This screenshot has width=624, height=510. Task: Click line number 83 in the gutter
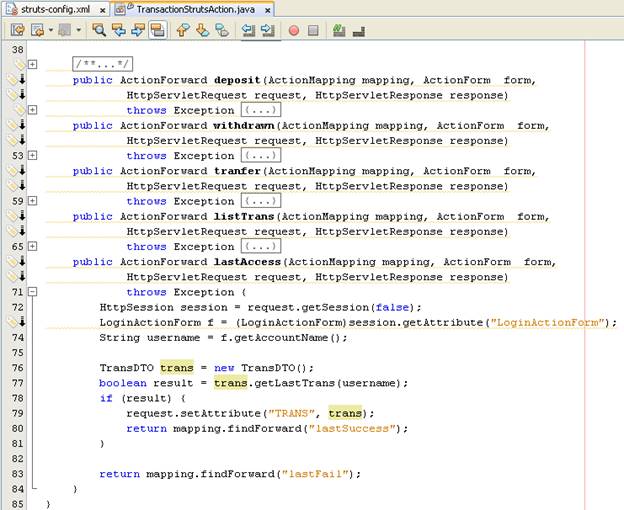18,474
